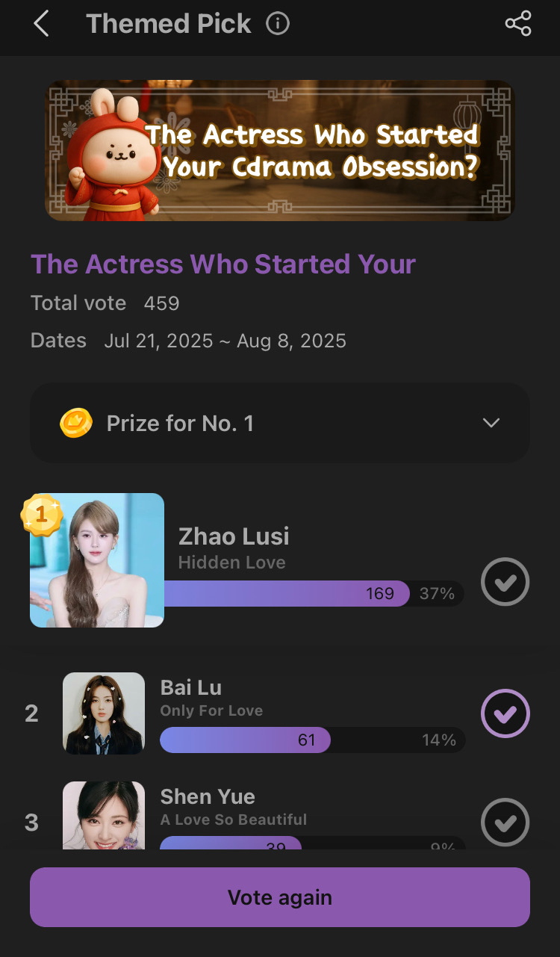Open Zhao Lusi name label

[234, 536]
